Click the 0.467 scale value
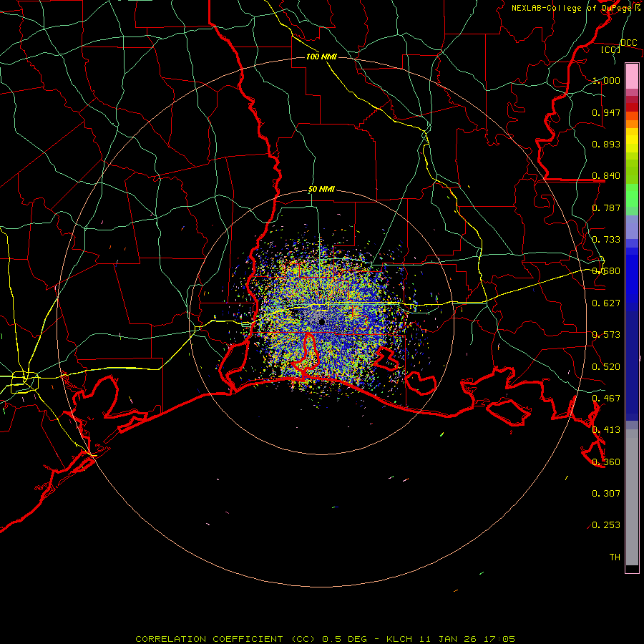 (606, 399)
